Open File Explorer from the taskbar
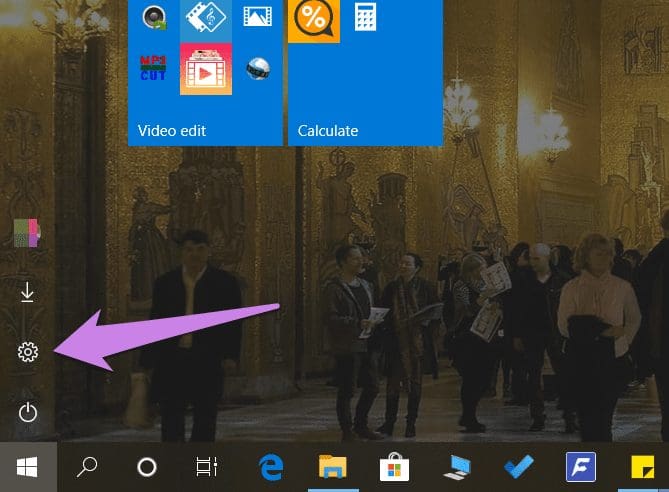 333,467
